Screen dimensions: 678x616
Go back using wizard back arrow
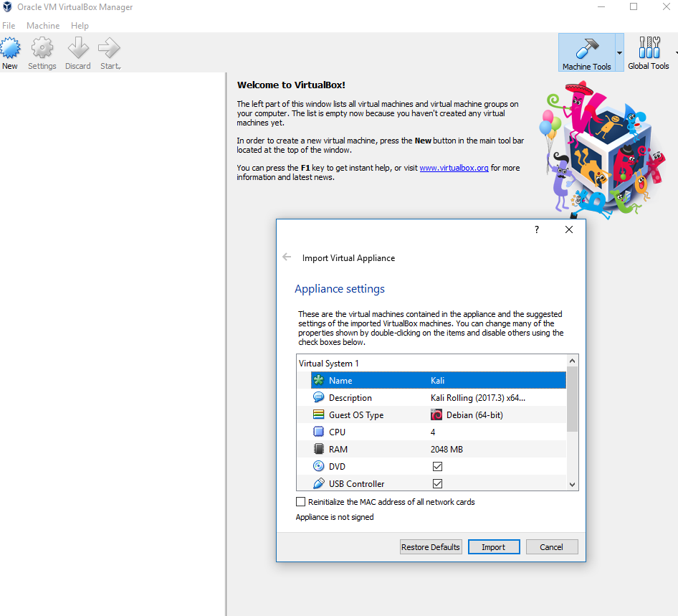tap(287, 257)
